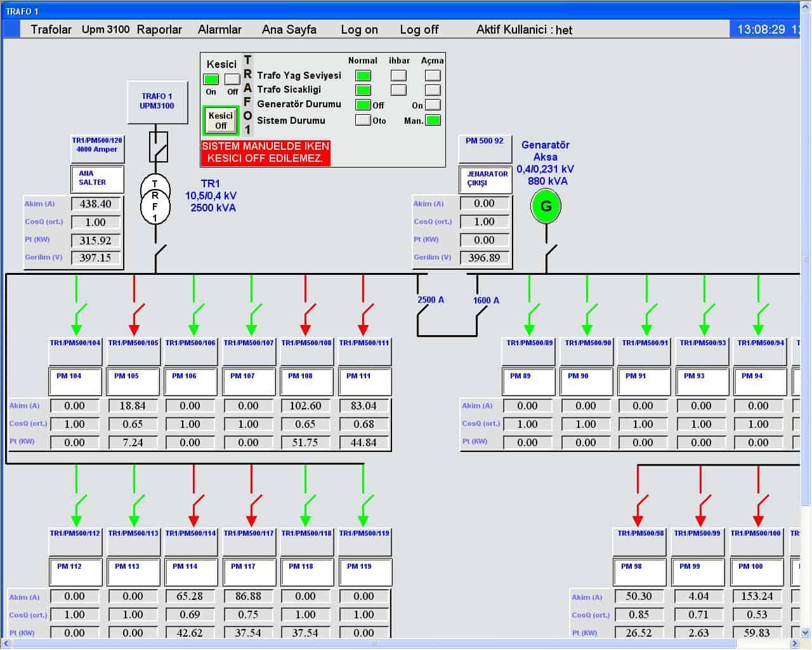Click the green breaker arrow above PM 89
This screenshot has width=812, height=650.
click(x=530, y=316)
